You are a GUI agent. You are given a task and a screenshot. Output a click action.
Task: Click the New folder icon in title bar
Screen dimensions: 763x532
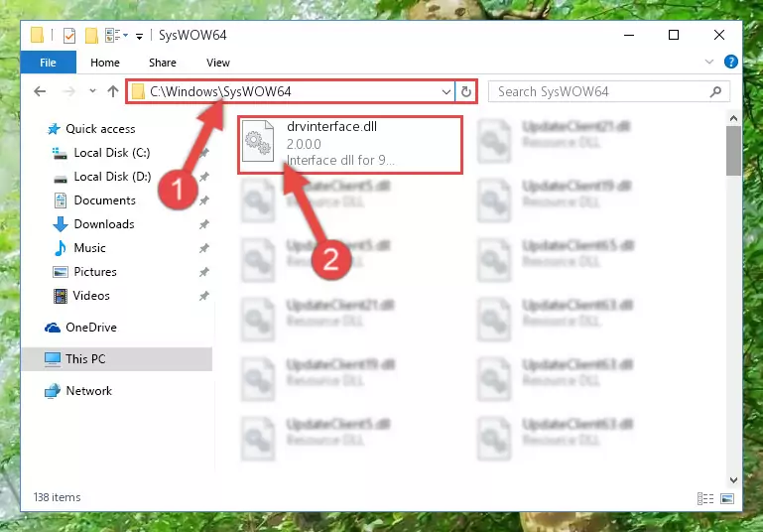[x=91, y=36]
